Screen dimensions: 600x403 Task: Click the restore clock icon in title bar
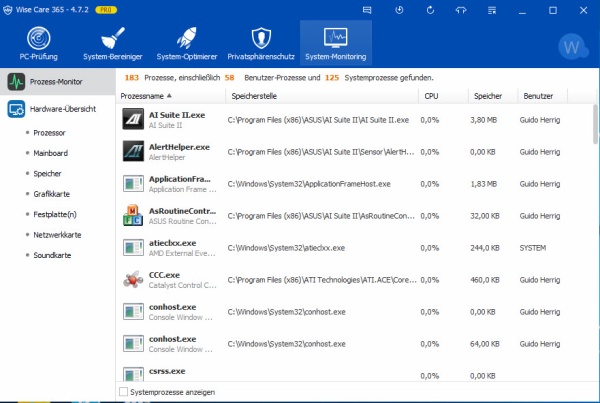click(399, 10)
